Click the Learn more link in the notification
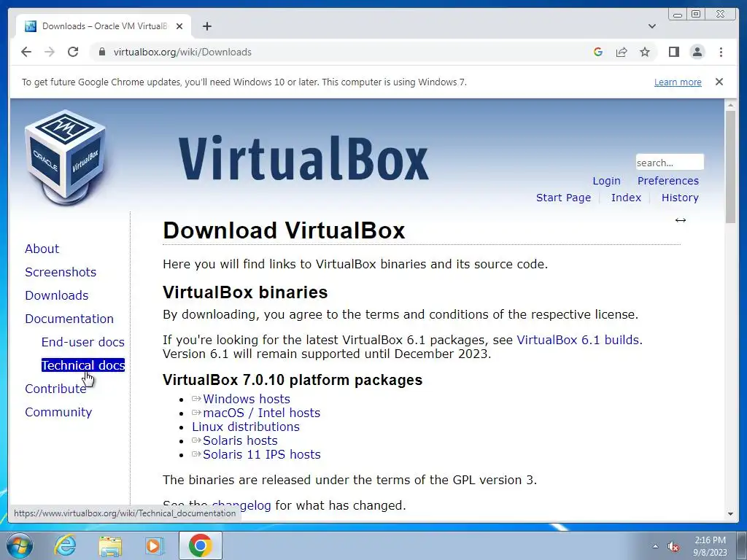Image resolution: width=747 pixels, height=560 pixels. (x=678, y=82)
